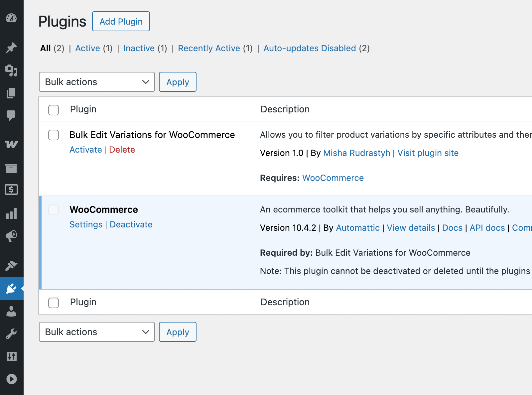Open WooCommerce Docs link

coord(452,228)
